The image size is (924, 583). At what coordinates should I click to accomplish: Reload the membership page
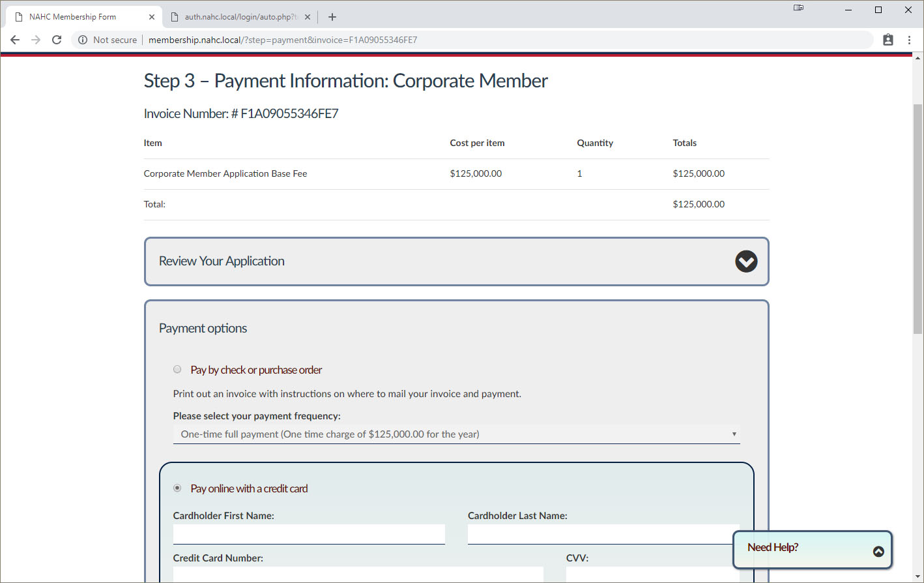(57, 40)
